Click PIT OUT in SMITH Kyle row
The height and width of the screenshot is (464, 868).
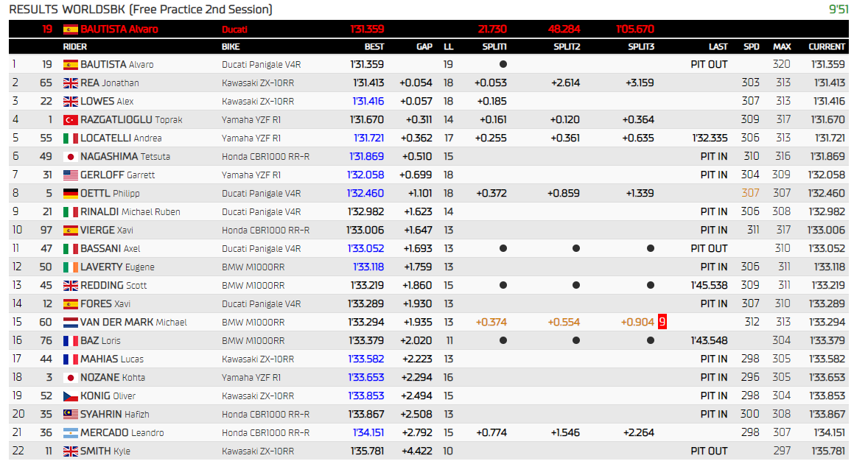click(x=709, y=451)
